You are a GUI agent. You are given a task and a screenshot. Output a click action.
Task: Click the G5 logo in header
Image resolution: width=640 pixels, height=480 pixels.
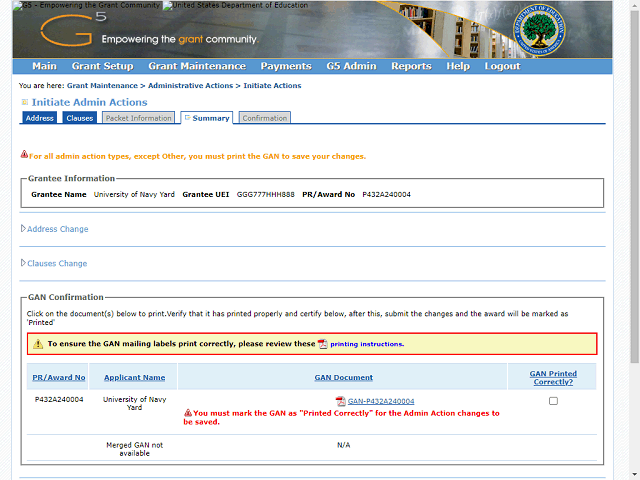click(73, 29)
